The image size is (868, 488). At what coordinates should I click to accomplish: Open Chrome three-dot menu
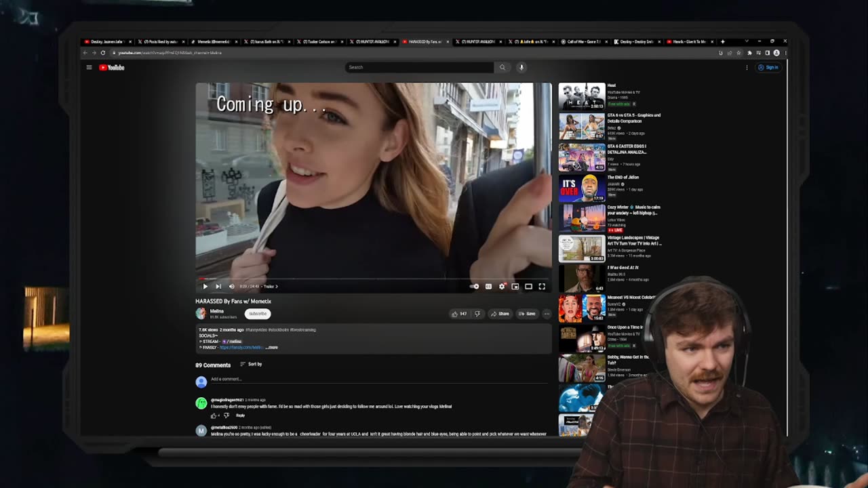pyautogui.click(x=785, y=53)
